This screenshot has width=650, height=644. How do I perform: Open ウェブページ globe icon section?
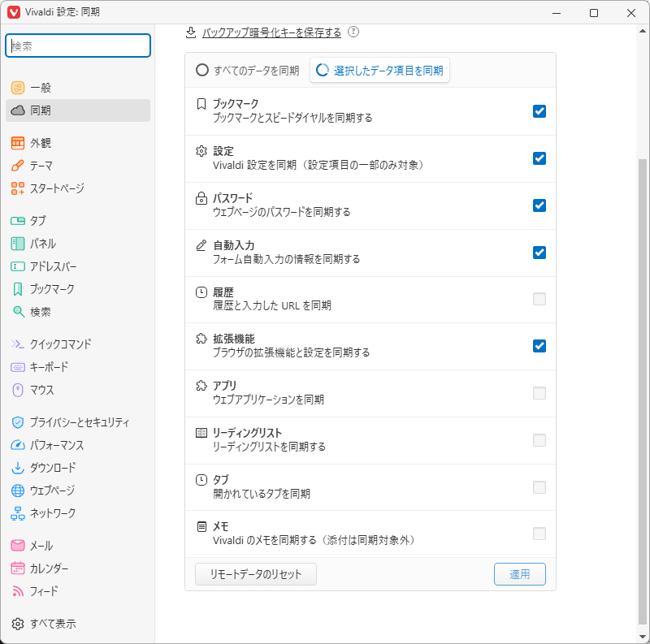[17, 491]
